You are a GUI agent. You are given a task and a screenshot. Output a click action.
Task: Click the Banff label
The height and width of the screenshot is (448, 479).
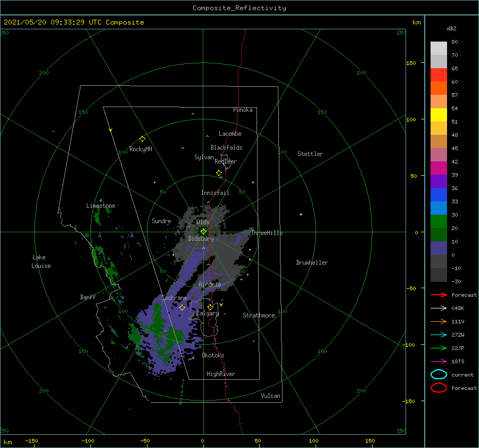tap(88, 297)
